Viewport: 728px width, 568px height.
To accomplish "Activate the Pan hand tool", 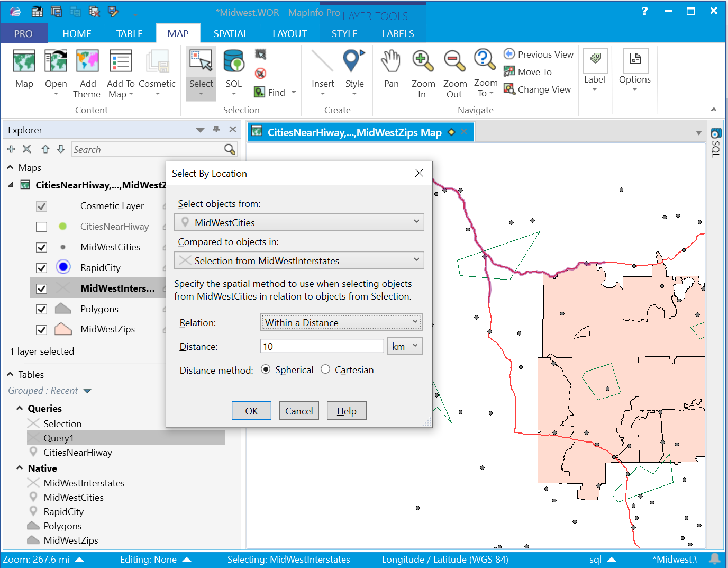I will click(x=391, y=61).
